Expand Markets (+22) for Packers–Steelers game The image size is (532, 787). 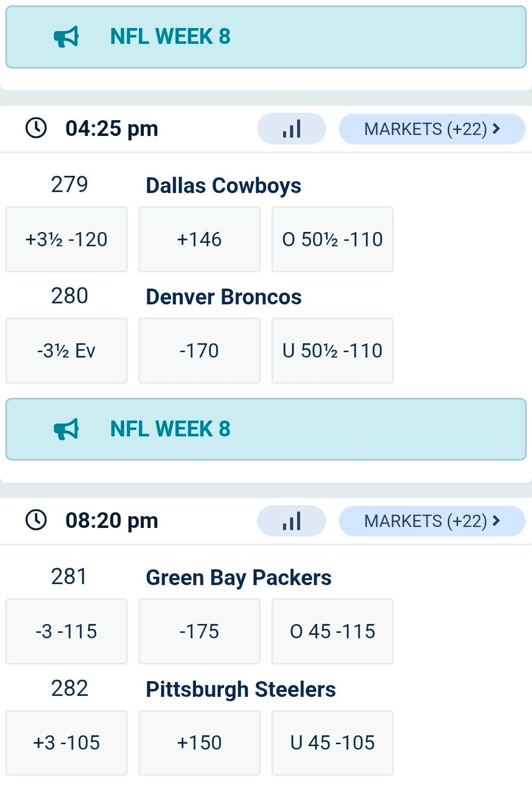pos(432,521)
